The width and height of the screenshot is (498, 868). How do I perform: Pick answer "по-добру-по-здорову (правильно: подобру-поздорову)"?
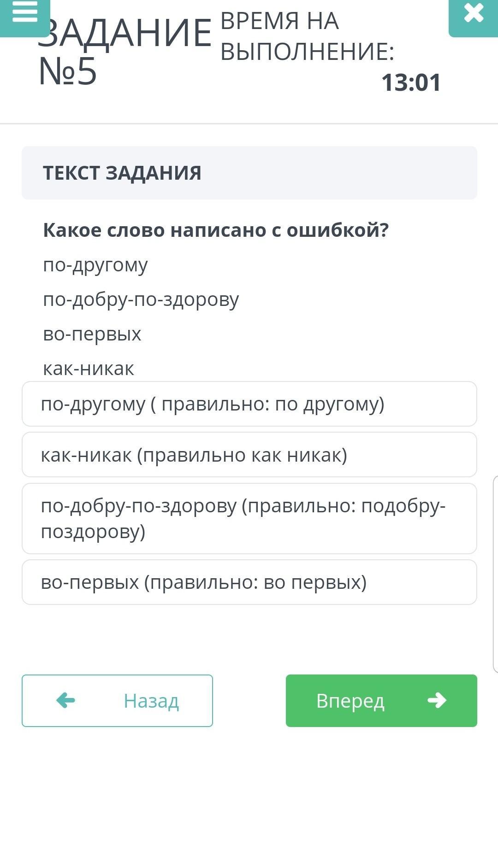tap(249, 518)
